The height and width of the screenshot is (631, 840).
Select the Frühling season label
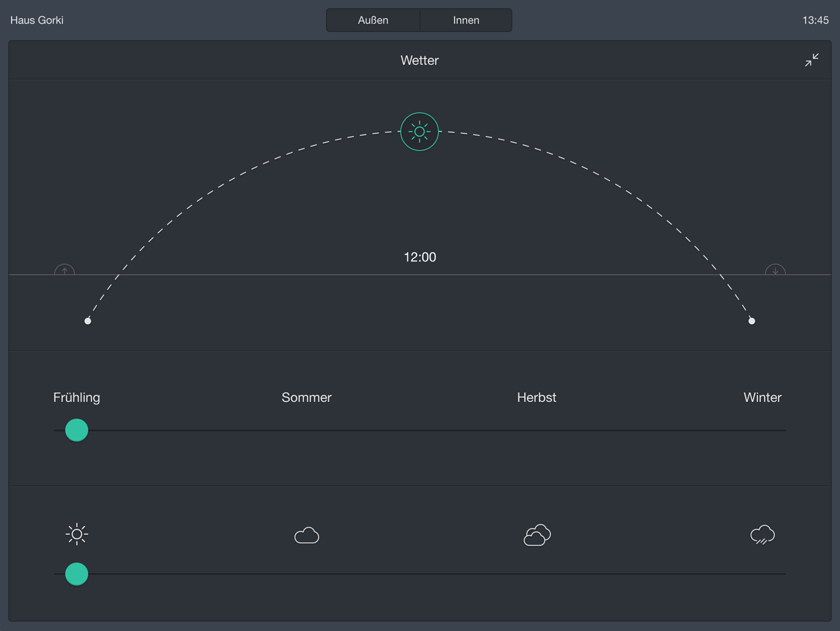(x=77, y=397)
